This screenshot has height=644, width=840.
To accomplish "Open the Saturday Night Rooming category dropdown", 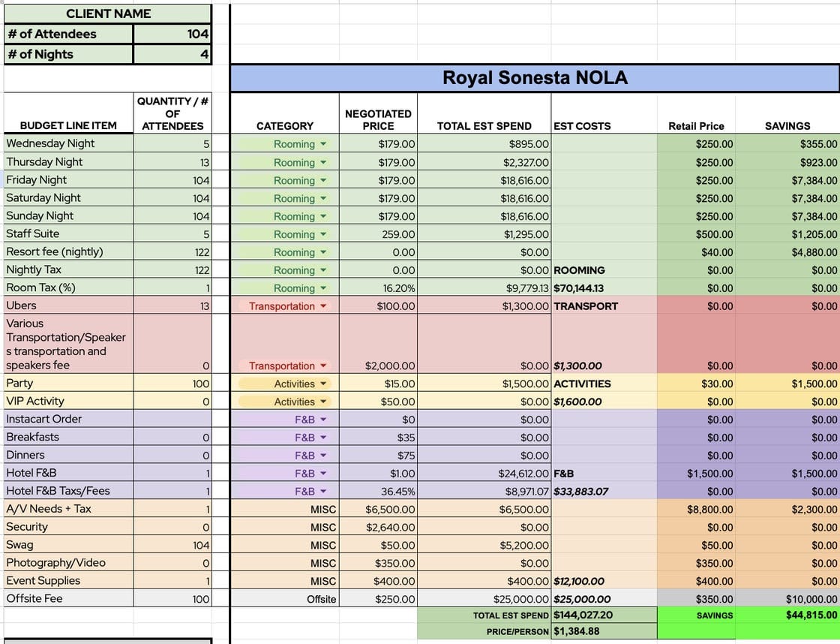I will click(323, 198).
